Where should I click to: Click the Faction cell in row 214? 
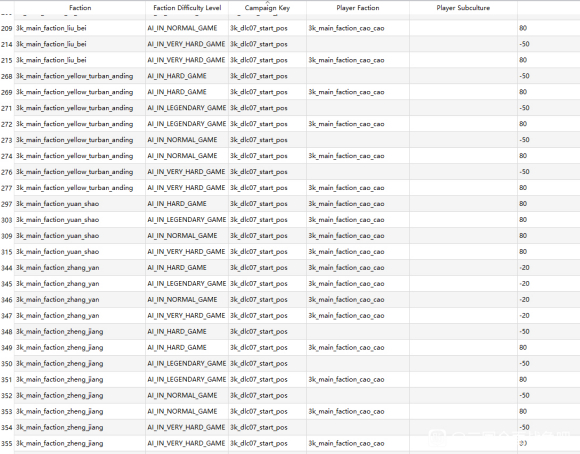(x=80, y=44)
